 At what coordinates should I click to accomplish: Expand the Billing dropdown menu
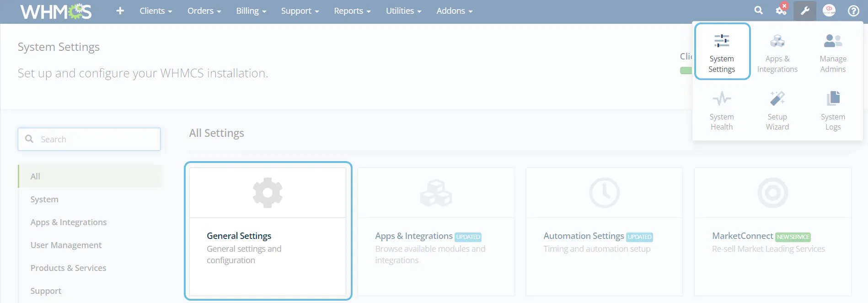pos(251,11)
